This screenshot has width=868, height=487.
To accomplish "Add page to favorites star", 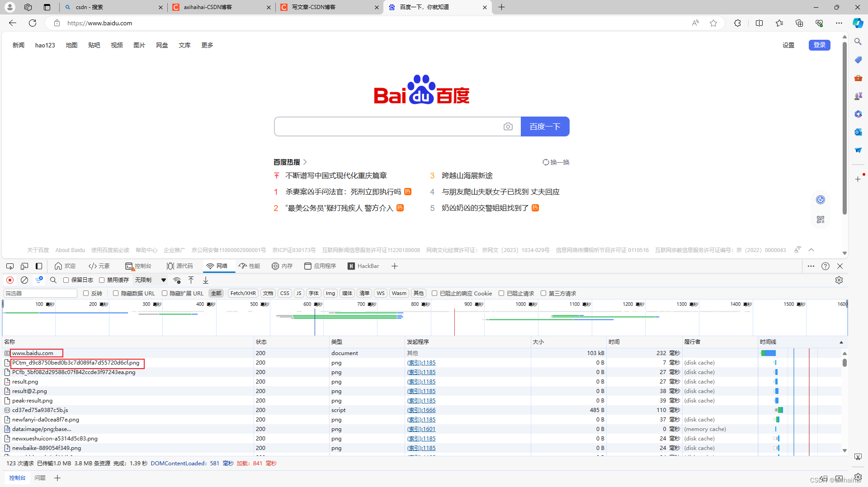I will 713,23.
